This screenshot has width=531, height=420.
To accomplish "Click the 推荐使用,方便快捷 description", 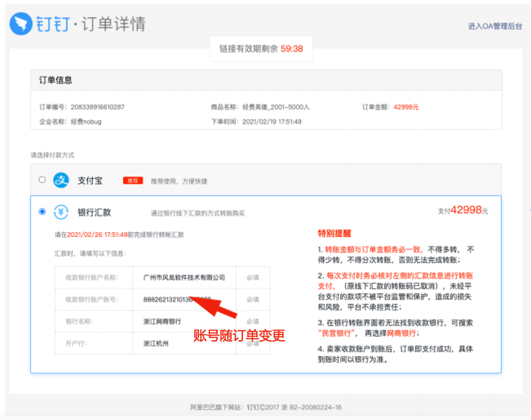I will [179, 181].
